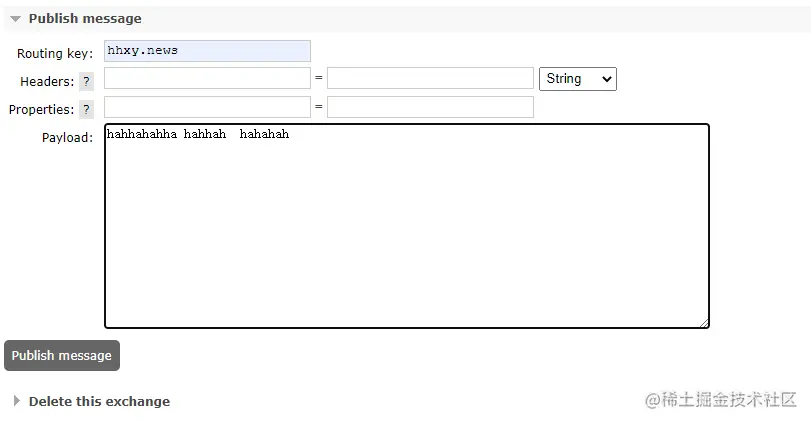The image size is (811, 423).
Task: Click the Payload label
Action: click(67, 138)
